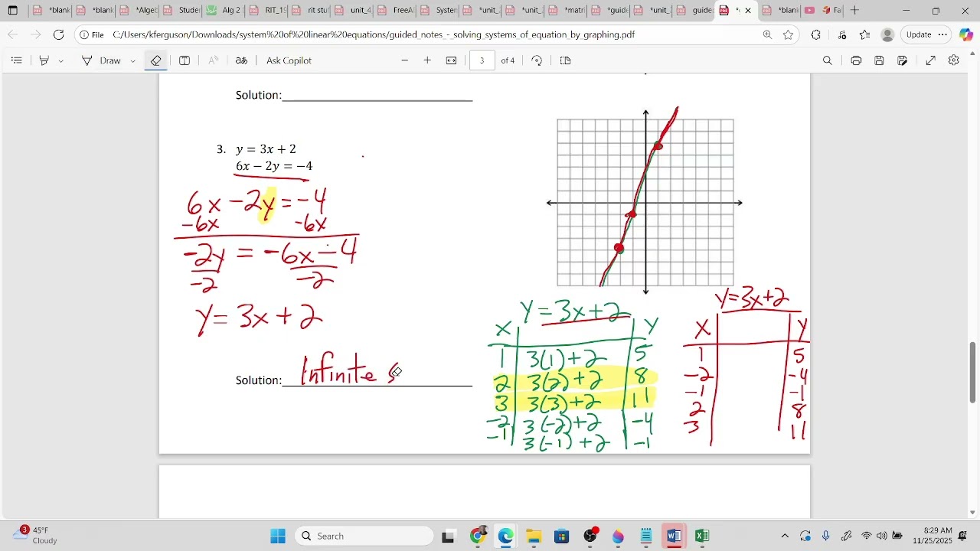Click the microphone tray icon
The image size is (980, 551).
[826, 536]
